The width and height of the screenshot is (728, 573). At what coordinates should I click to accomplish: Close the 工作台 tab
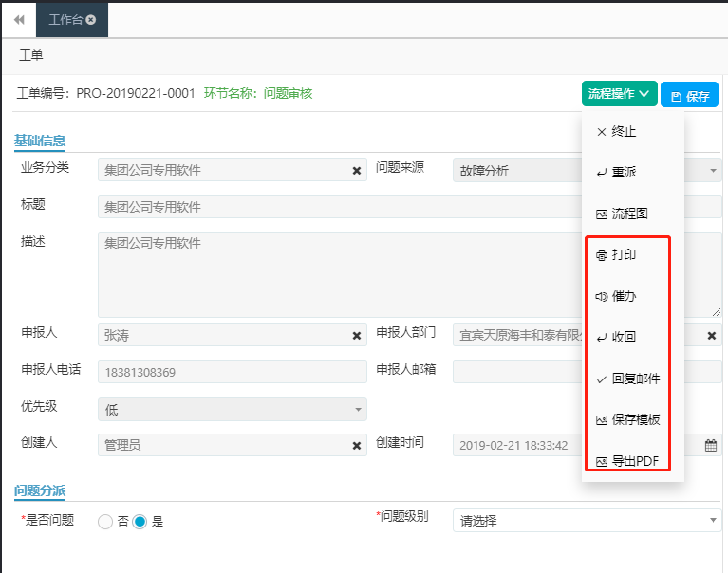pos(91,19)
